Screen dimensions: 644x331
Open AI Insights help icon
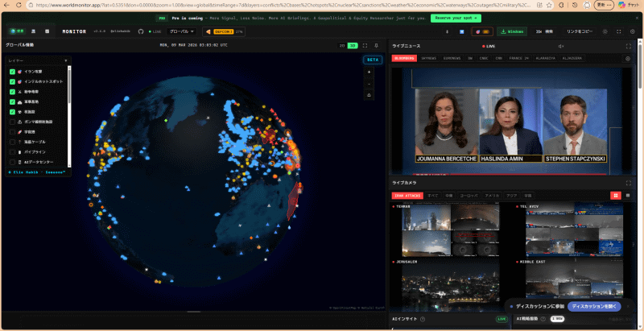click(423, 319)
